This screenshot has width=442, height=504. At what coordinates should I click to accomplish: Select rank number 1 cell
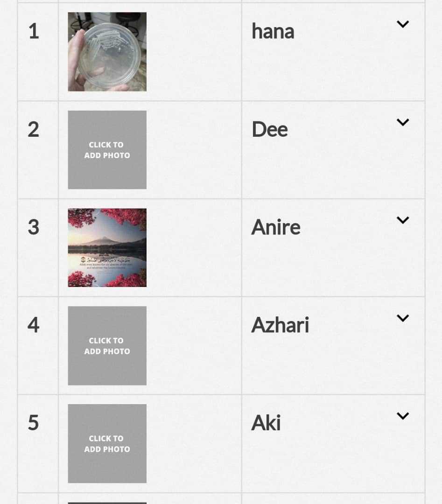point(38,52)
